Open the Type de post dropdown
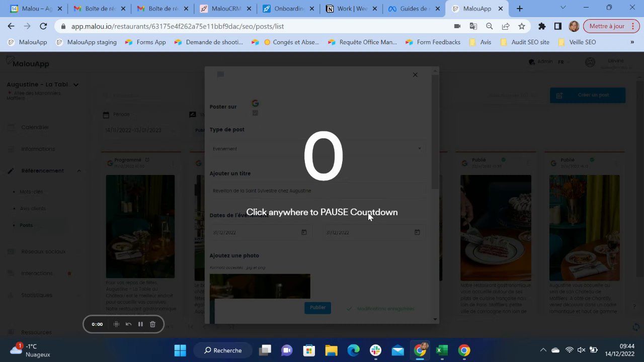 317,149
